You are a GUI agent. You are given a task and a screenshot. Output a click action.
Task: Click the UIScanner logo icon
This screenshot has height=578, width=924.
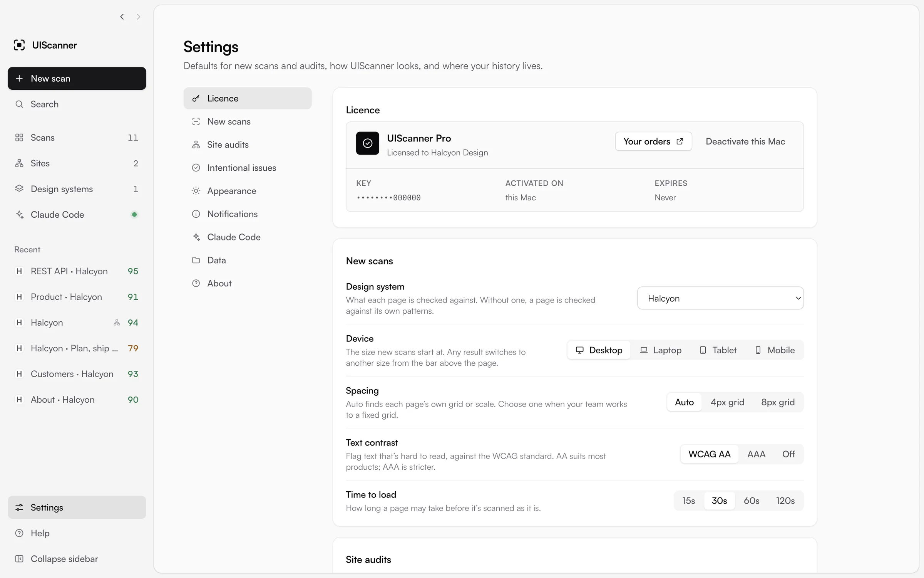pyautogui.click(x=19, y=45)
